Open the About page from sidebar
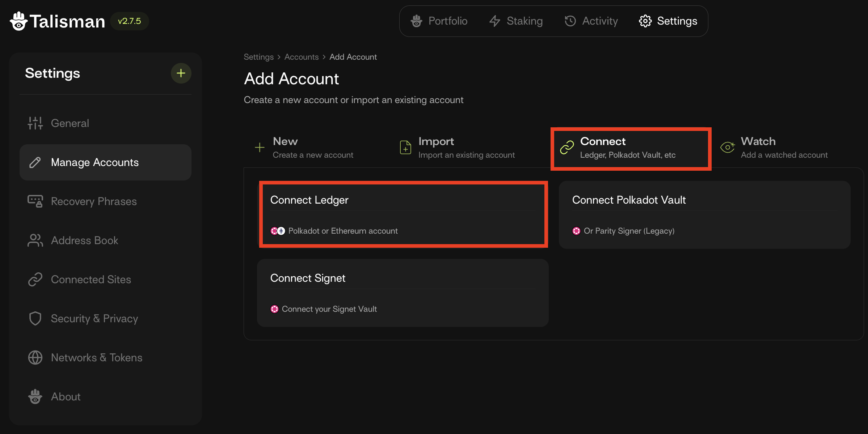The height and width of the screenshot is (434, 868). tap(66, 397)
